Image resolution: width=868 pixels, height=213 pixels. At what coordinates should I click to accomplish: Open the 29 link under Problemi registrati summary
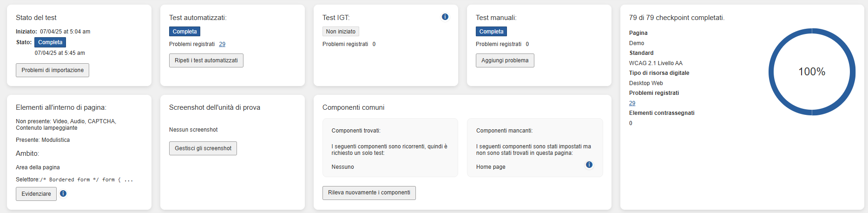[x=632, y=103]
